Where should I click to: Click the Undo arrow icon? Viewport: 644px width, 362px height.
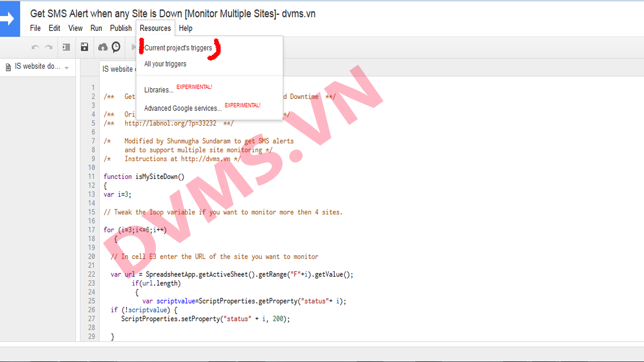[x=35, y=47]
